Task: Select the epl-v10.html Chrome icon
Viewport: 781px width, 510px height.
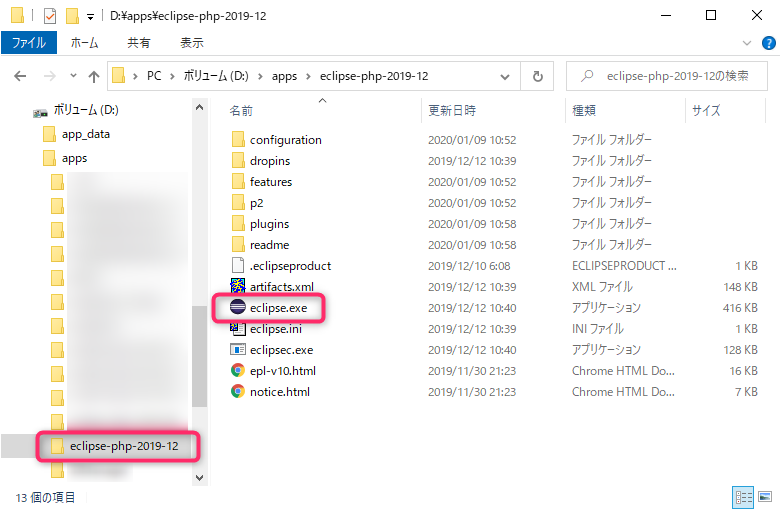Action: coord(238,370)
